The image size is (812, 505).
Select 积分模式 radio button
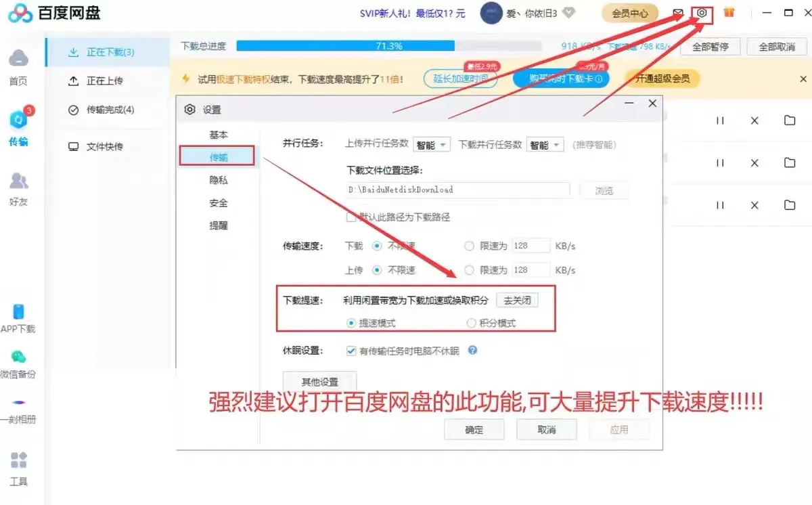tap(471, 323)
